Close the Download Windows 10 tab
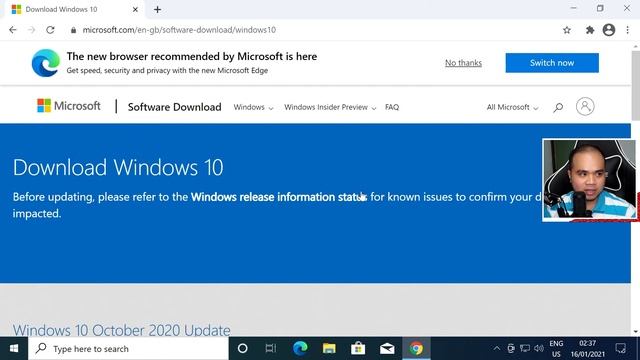640x360 pixels. [x=135, y=9]
